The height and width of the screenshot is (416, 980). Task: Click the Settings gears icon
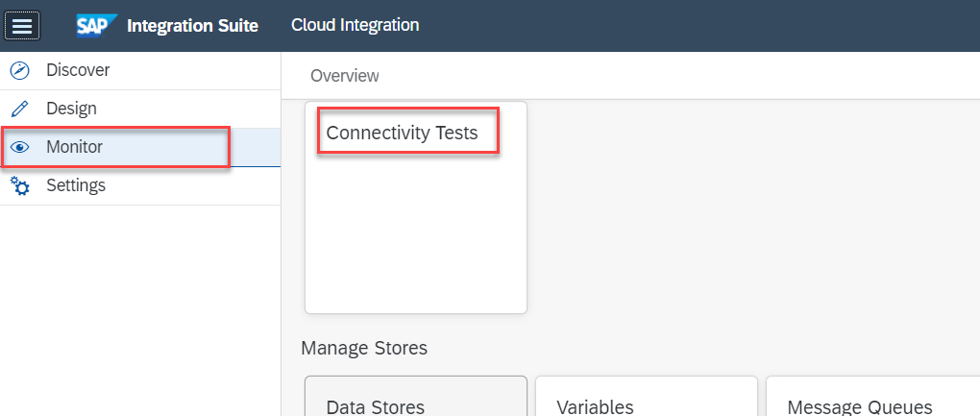(19, 185)
